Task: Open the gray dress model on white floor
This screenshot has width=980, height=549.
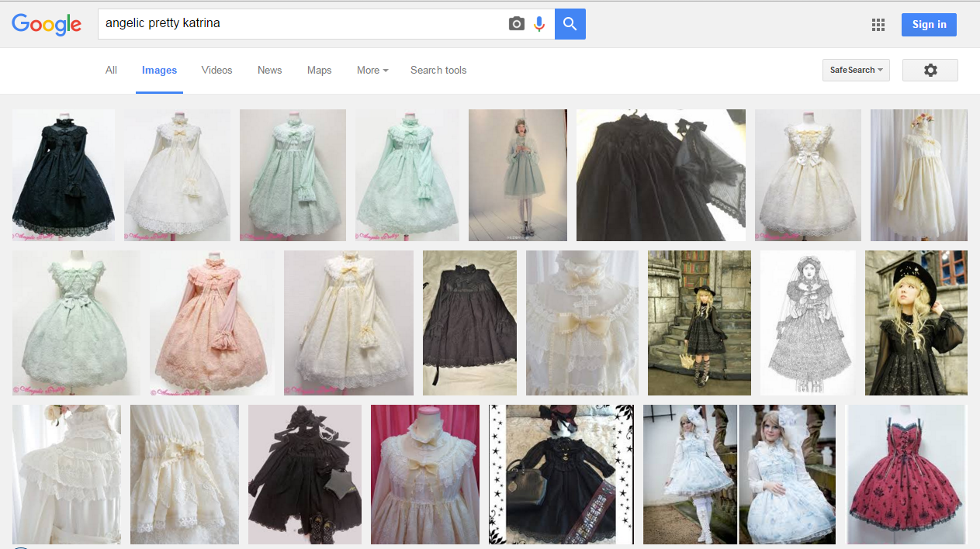Action: [x=518, y=175]
